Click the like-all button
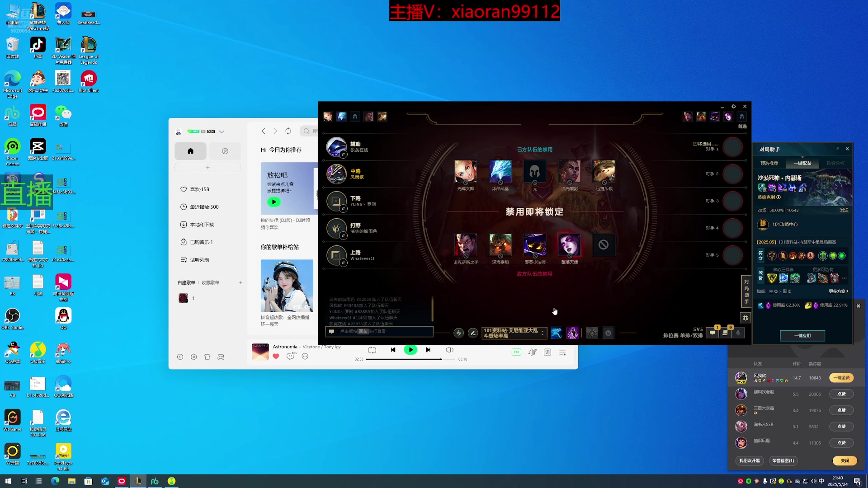 (841, 378)
